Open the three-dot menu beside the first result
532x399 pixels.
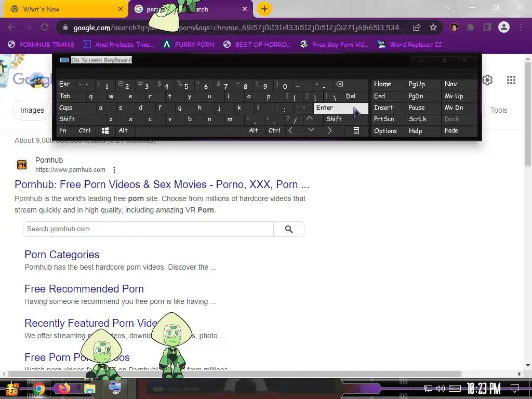(114, 170)
